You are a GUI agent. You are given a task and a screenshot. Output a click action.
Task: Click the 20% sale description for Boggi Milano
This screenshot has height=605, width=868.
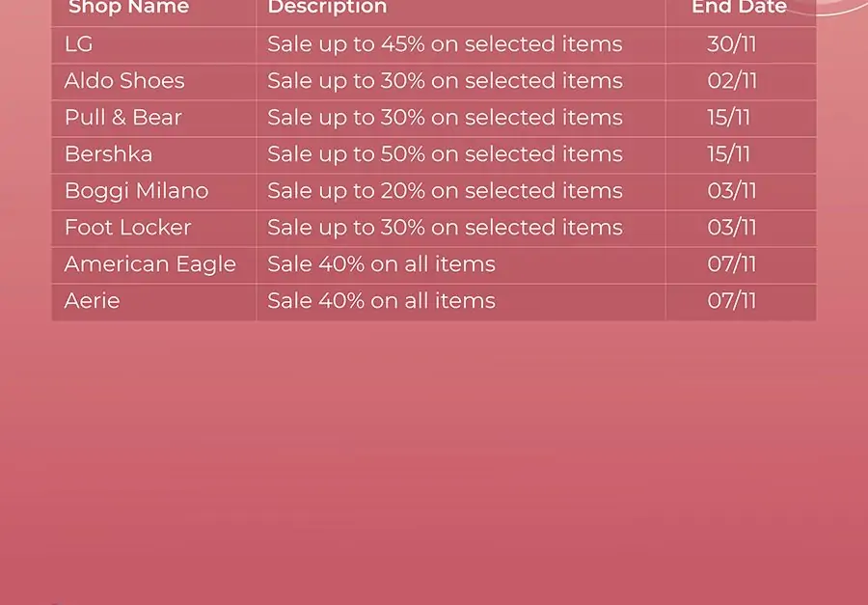[x=445, y=191]
